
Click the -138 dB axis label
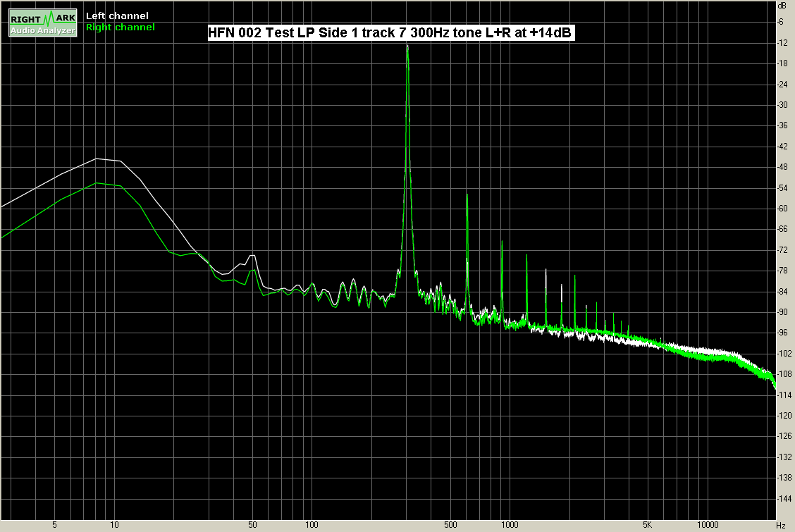click(784, 477)
